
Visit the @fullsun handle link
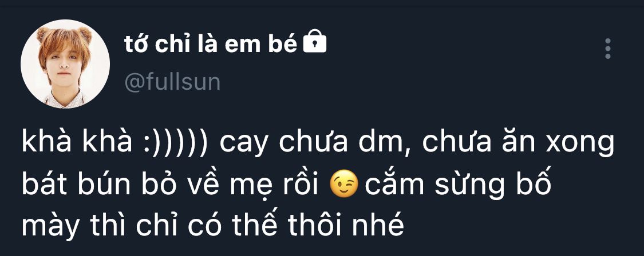click(x=172, y=82)
